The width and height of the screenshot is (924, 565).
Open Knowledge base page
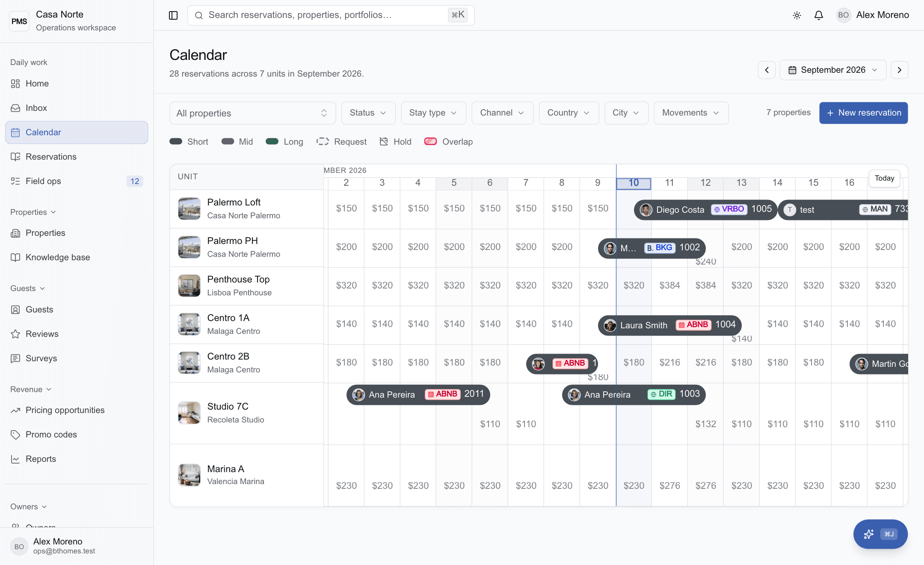[77, 257]
